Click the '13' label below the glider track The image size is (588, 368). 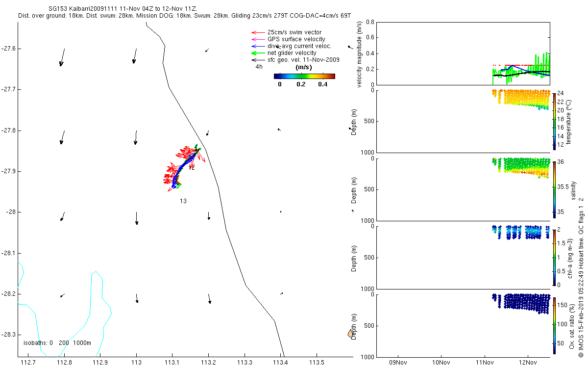coord(183,201)
